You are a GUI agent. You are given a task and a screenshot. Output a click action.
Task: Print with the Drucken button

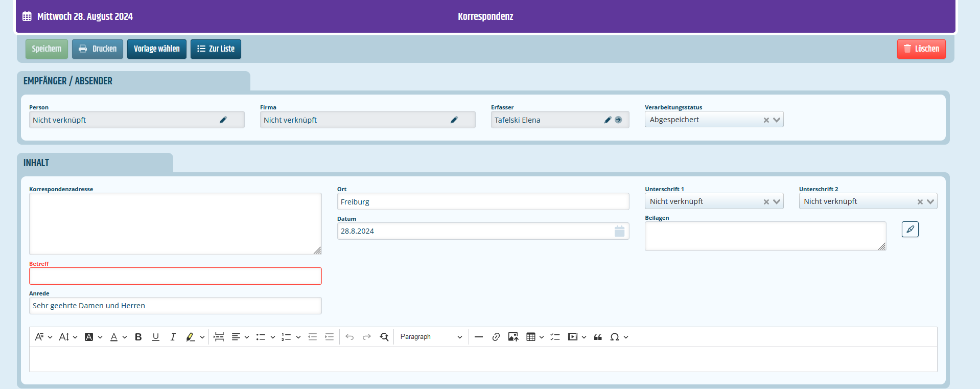(x=98, y=49)
